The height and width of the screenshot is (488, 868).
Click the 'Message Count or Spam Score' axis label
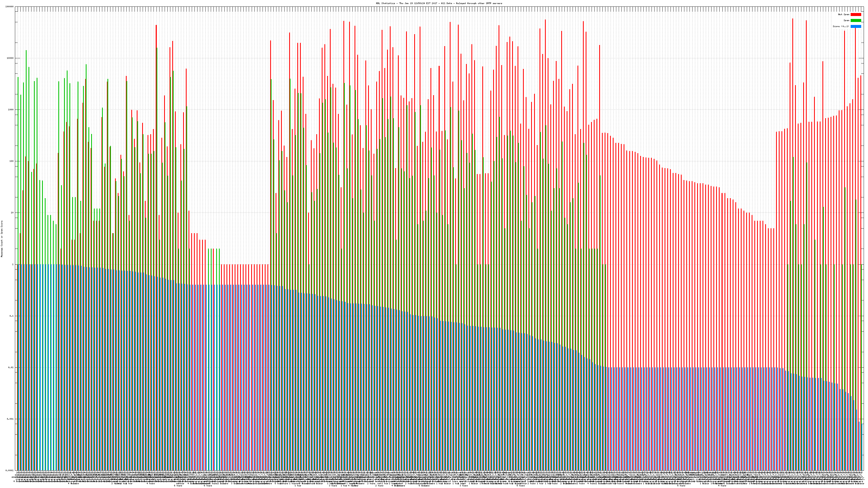[x=2, y=239]
